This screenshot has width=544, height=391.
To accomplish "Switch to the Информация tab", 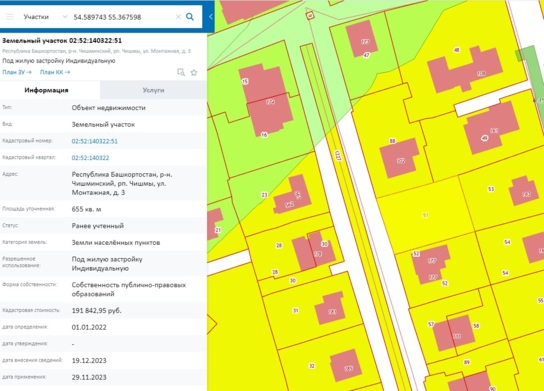I will [46, 90].
